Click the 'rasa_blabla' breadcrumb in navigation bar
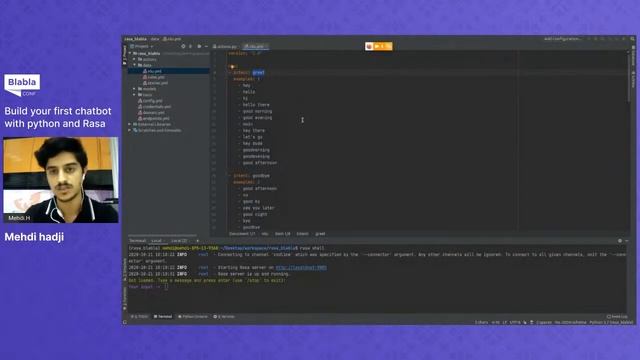The image size is (640, 360). pos(136,39)
